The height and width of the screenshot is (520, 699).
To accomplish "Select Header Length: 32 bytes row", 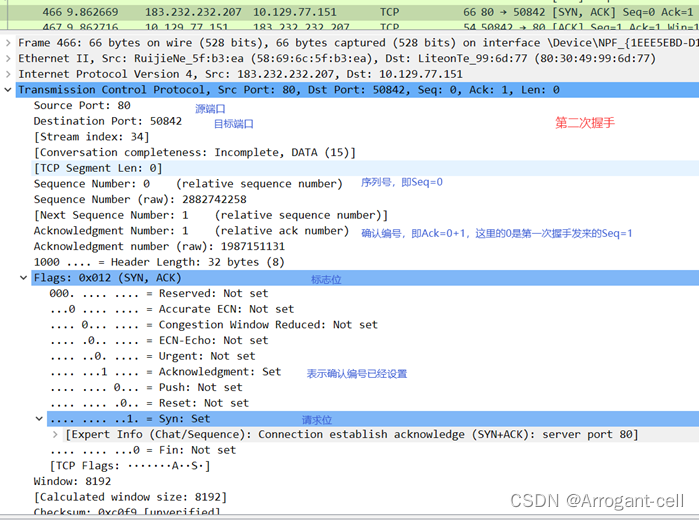I will (159, 262).
